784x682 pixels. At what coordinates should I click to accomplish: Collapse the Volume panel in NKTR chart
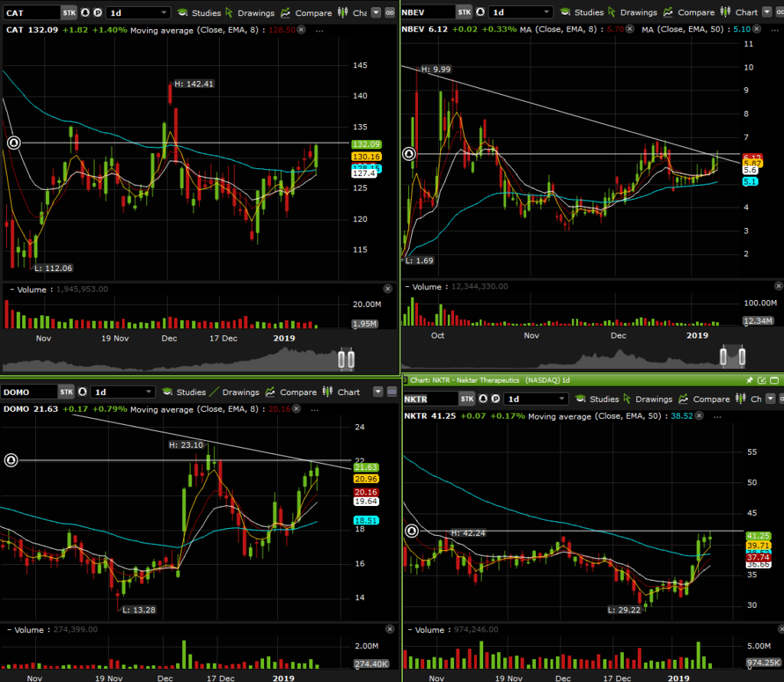[410, 630]
